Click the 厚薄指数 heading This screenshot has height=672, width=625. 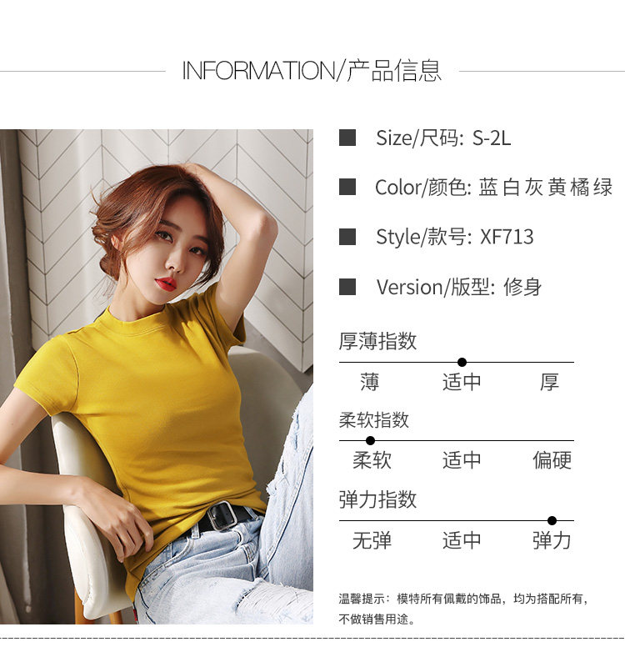pos(377,341)
